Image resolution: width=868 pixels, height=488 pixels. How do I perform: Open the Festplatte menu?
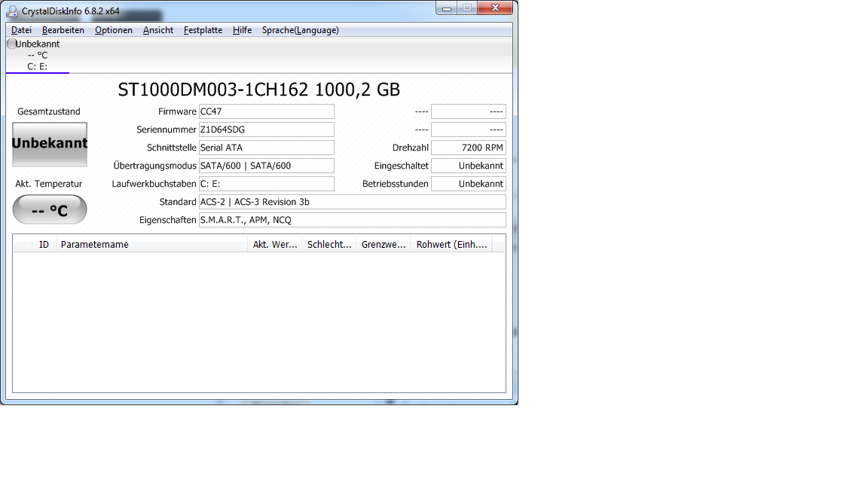(203, 30)
